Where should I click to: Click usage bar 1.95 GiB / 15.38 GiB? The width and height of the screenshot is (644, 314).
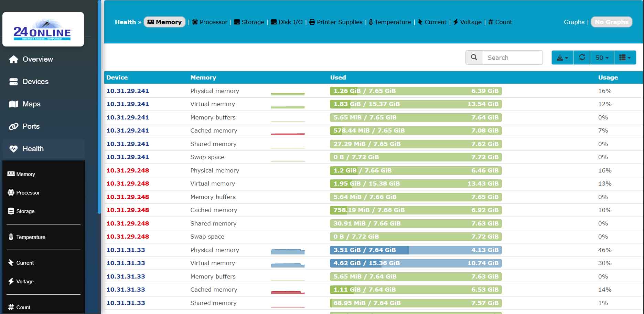pos(416,184)
